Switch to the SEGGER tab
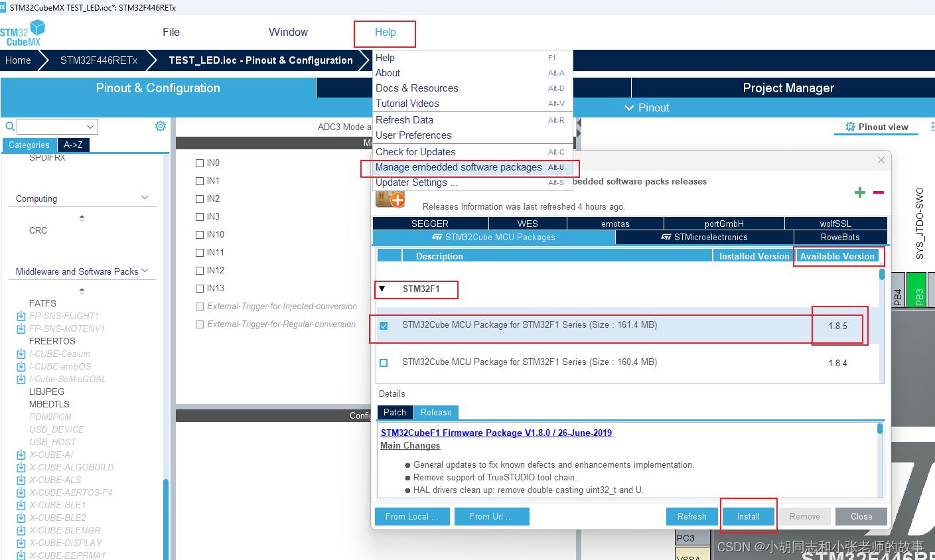 tap(430, 224)
